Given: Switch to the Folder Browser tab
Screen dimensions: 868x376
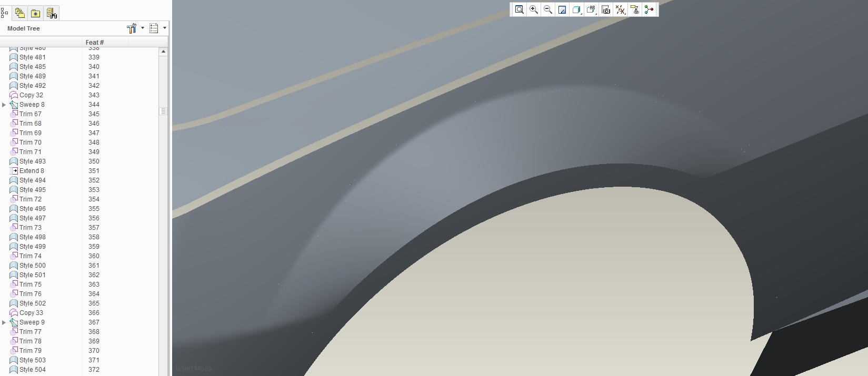Looking at the screenshot, I should point(20,13).
